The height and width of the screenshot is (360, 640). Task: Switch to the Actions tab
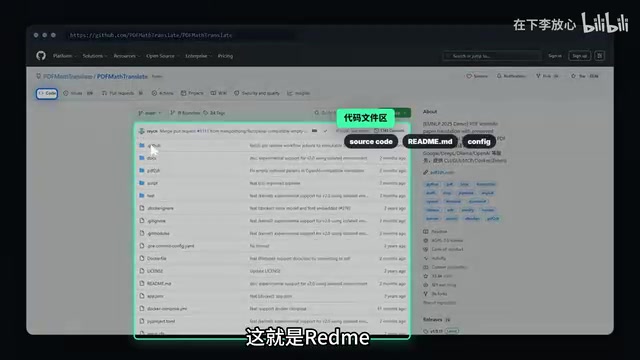pyautogui.click(x=162, y=93)
